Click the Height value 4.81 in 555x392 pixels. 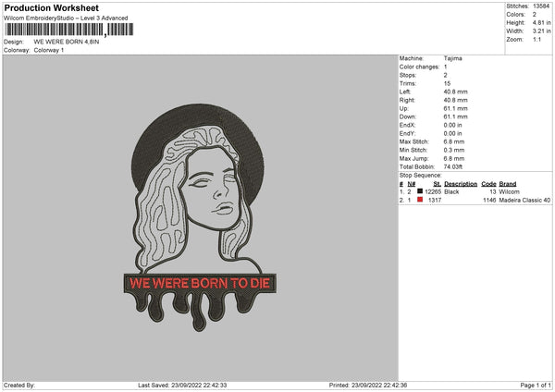pos(541,22)
